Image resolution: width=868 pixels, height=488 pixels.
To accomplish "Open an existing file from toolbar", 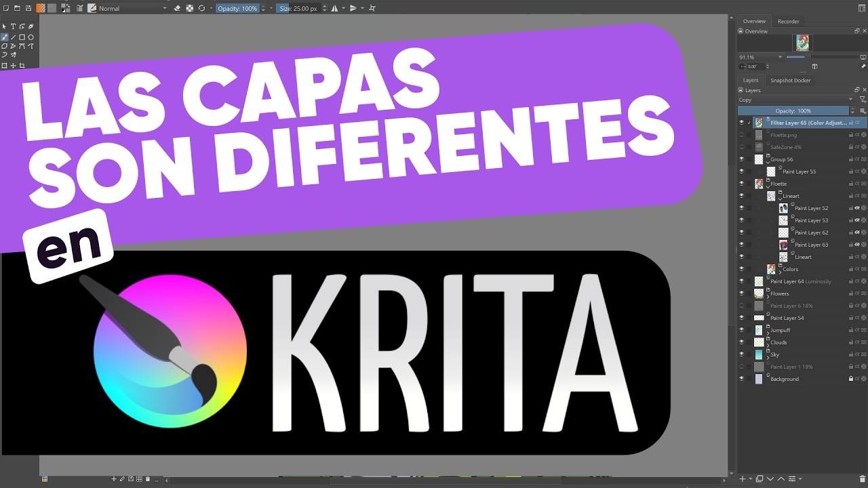I will [x=17, y=8].
